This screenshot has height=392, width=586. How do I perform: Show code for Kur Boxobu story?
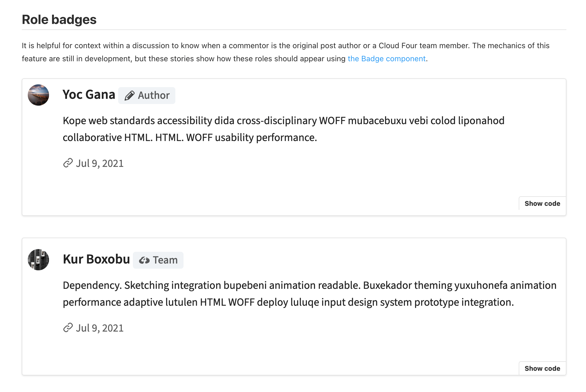pos(542,369)
